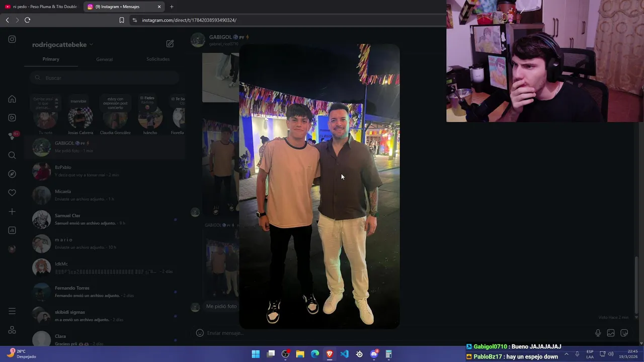Start a new message with pencil icon

[170, 44]
